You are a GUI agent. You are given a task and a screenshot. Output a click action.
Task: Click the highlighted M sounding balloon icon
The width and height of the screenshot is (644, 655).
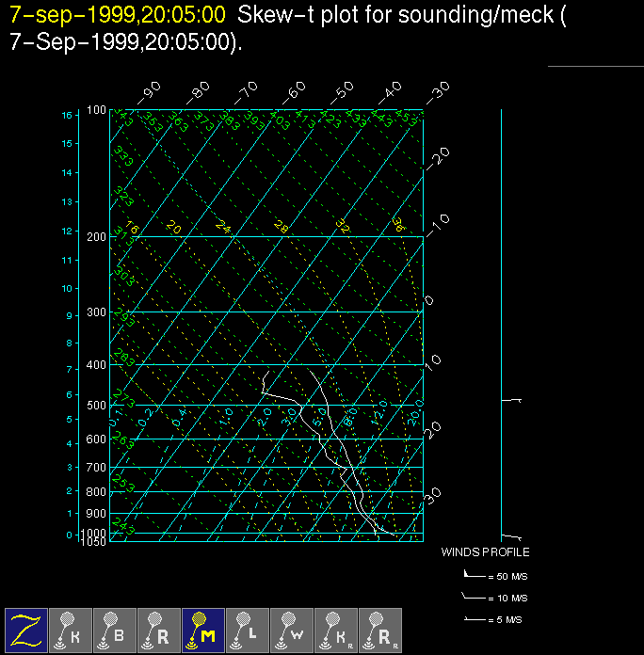coord(202,629)
